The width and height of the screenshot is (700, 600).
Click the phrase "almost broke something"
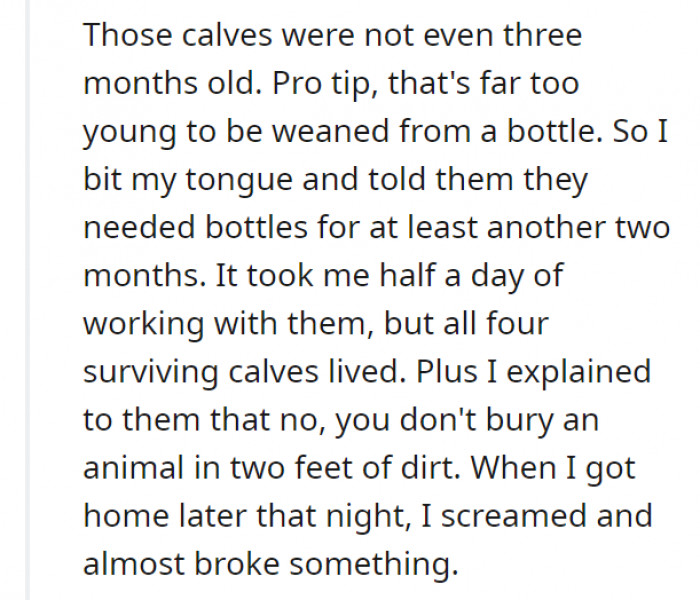268,565
